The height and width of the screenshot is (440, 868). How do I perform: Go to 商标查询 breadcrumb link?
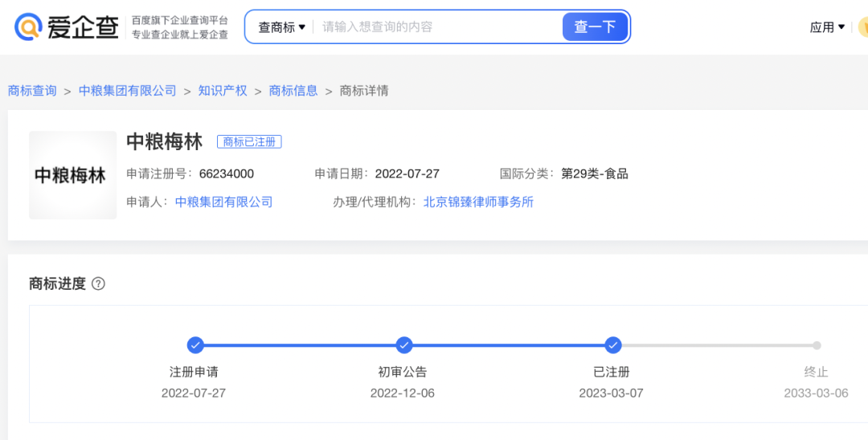point(32,91)
